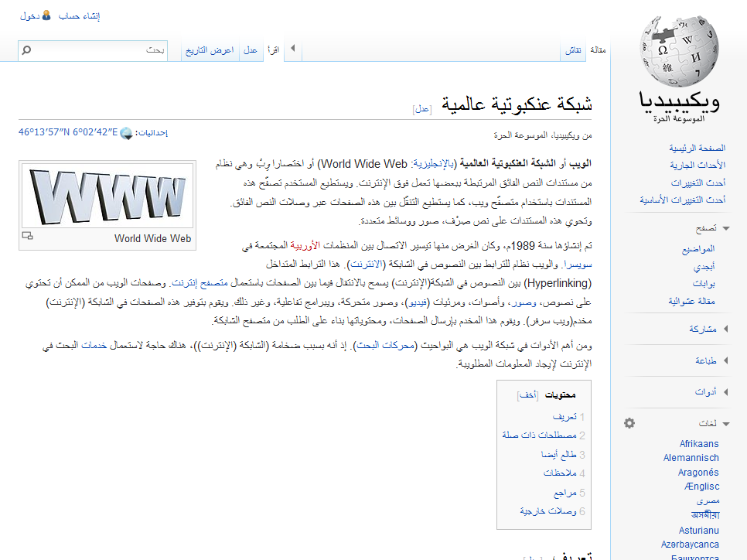This screenshot has height=560, width=747.
Task: Click the متصفح إنترنت link
Action: [x=200, y=283]
